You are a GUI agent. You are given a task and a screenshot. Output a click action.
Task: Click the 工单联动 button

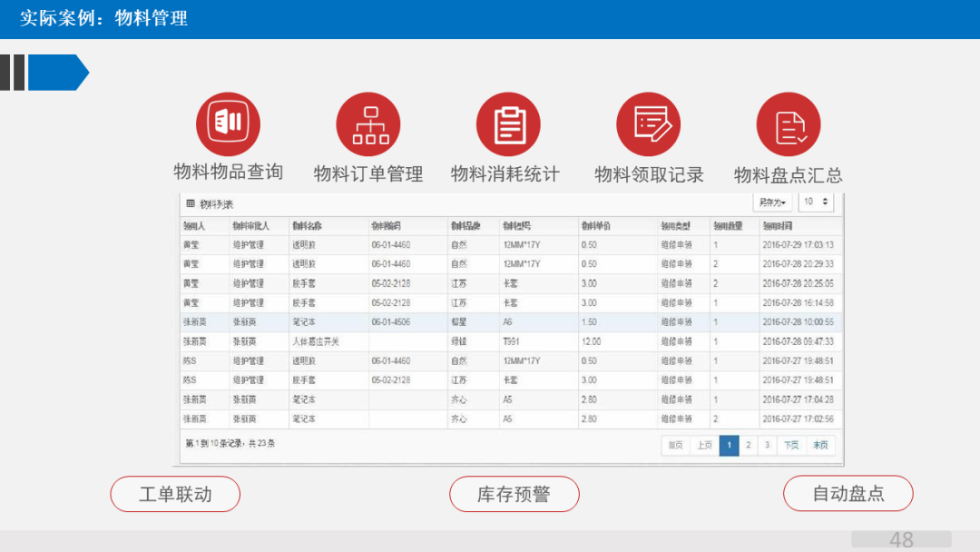click(174, 494)
